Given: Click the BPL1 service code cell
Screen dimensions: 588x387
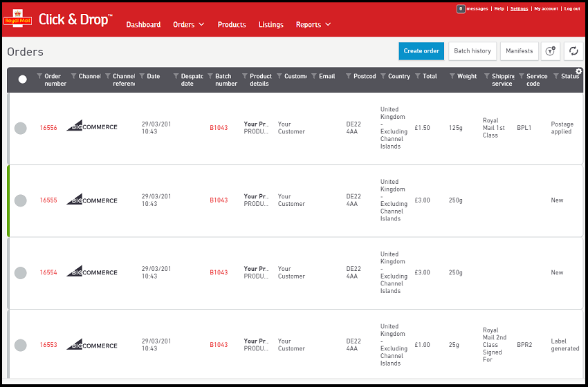Looking at the screenshot, I should 524,128.
